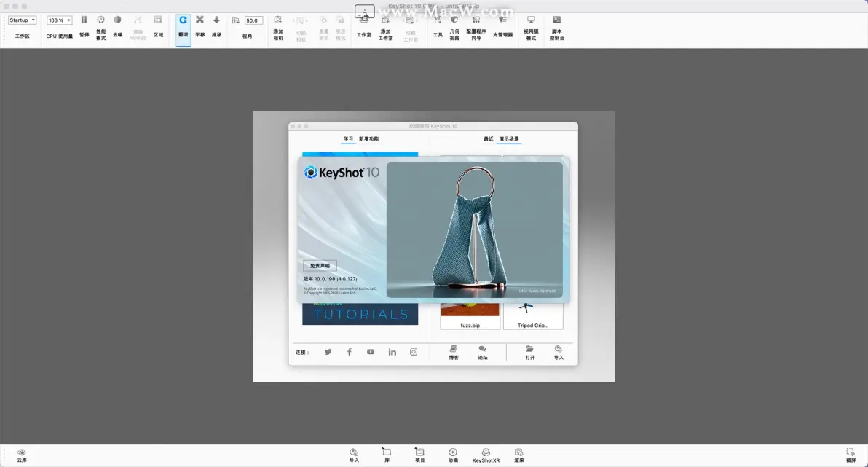The image size is (868, 467).
Task: Click the 视角 value field showing 50.0
Action: tap(253, 20)
